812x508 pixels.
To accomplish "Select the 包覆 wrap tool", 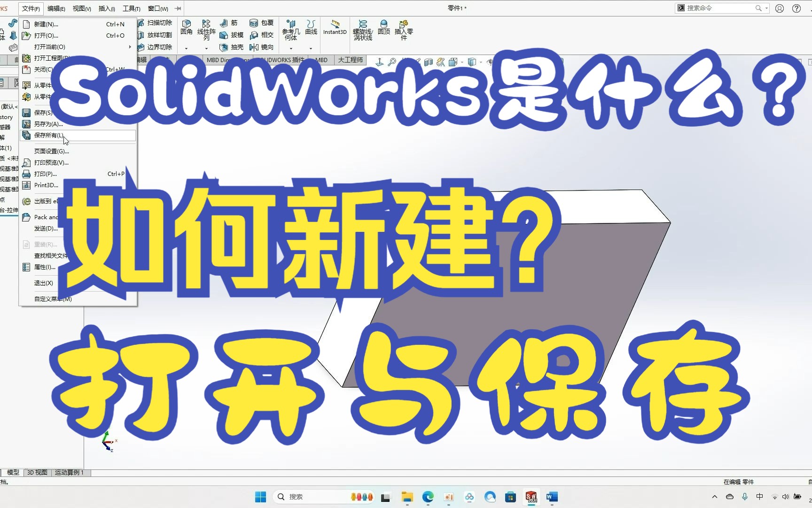I will tap(262, 23).
